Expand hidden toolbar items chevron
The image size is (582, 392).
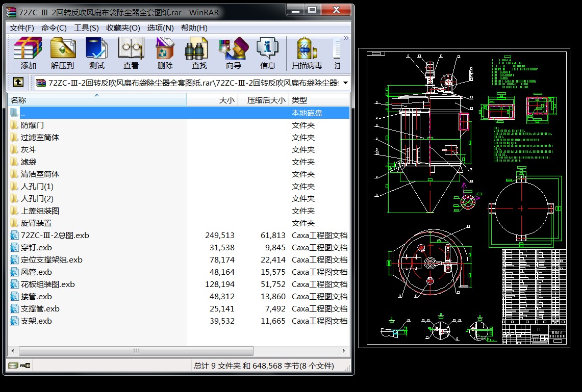tap(346, 38)
